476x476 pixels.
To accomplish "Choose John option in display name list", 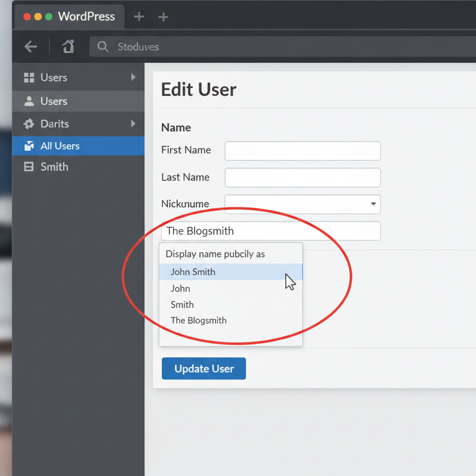I will tap(231, 288).
